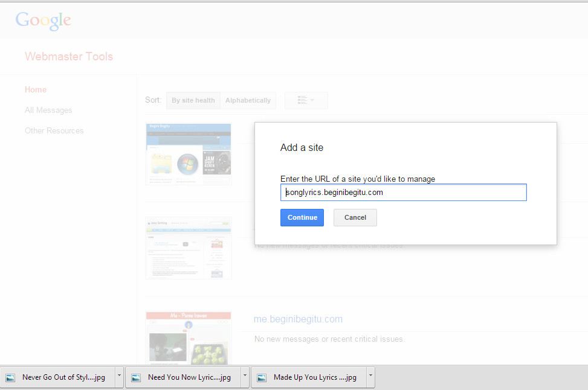Open the Java Setting site thumbnail
The image size is (588, 390).
coord(189,248)
